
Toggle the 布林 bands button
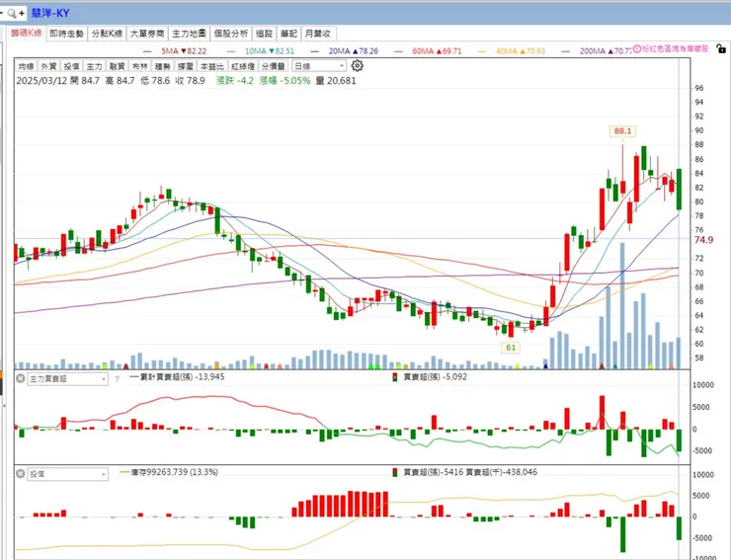point(140,66)
